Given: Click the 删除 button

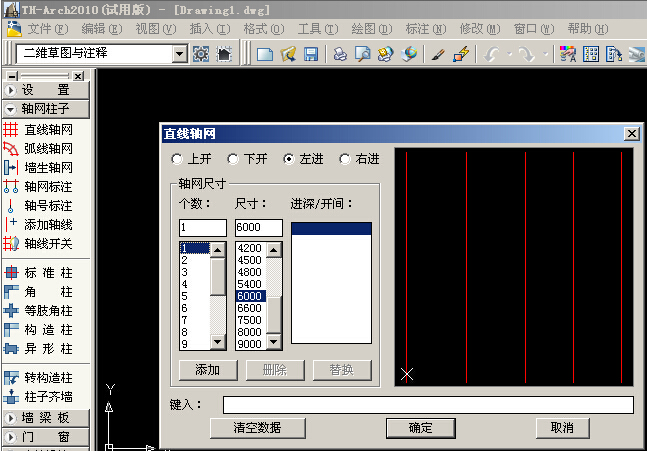Looking at the screenshot, I should pyautogui.click(x=275, y=370).
